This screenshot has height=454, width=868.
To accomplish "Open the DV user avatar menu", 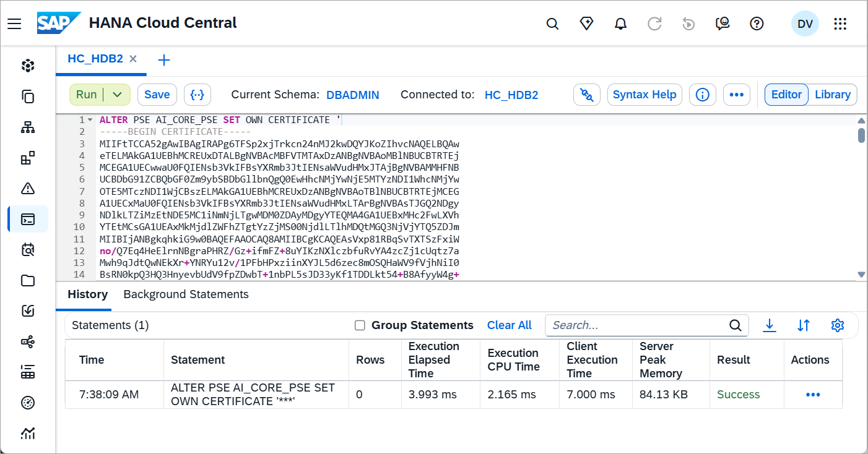I will click(805, 24).
